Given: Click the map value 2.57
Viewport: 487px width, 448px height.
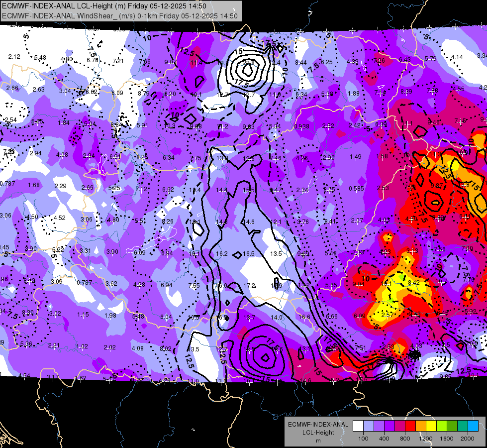Looking at the screenshot, I should point(388,315).
